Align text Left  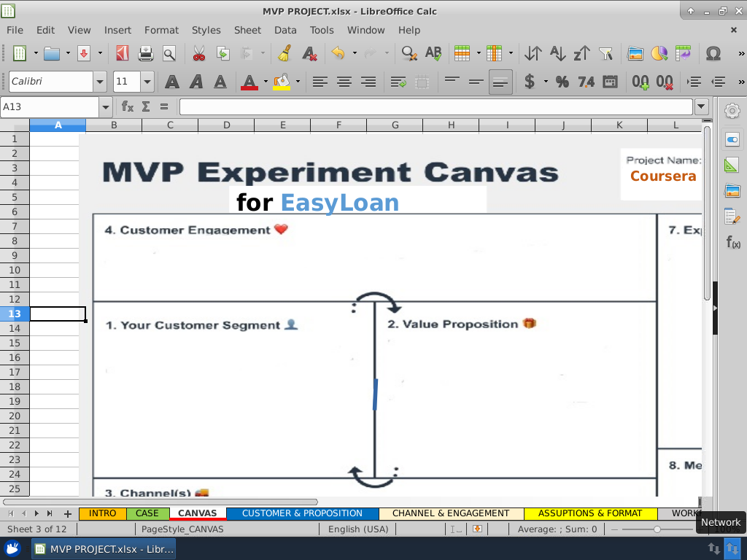(320, 82)
